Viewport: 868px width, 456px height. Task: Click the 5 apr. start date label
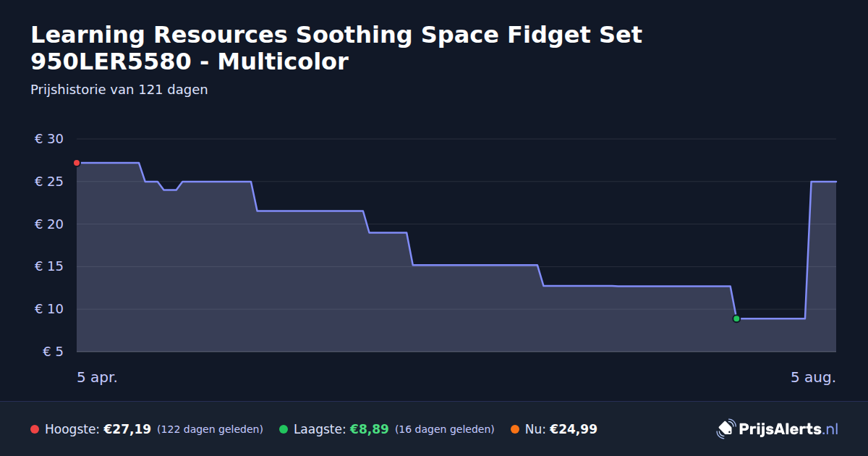[97, 378]
